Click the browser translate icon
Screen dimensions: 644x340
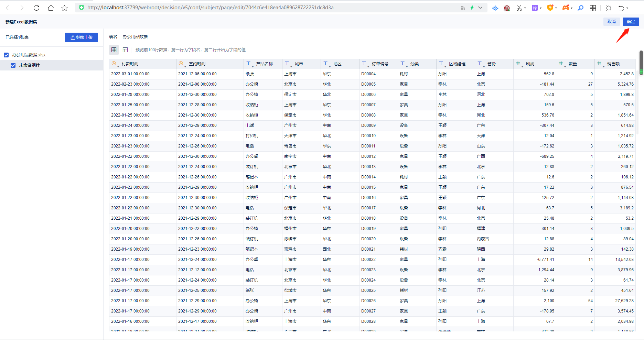pyautogui.click(x=535, y=8)
